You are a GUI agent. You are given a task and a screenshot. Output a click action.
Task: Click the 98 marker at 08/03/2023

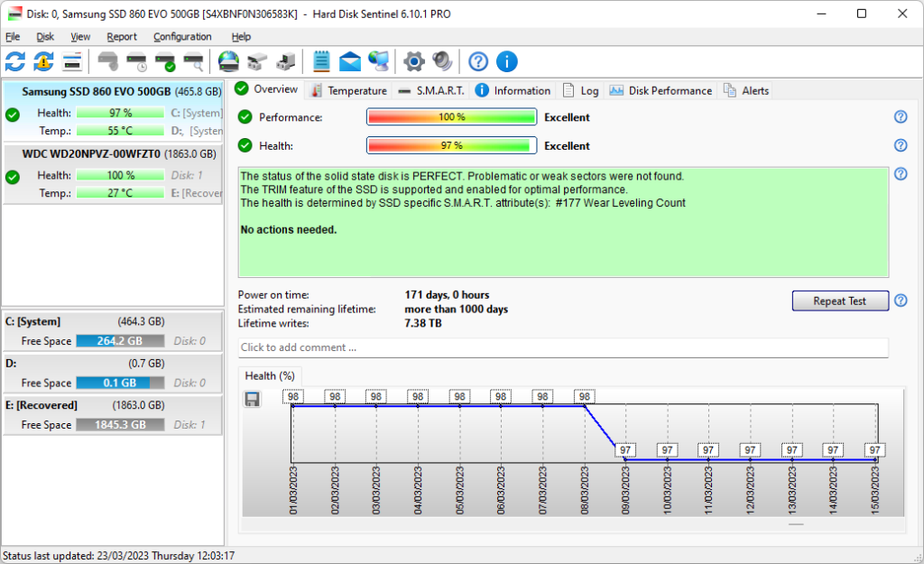(584, 397)
